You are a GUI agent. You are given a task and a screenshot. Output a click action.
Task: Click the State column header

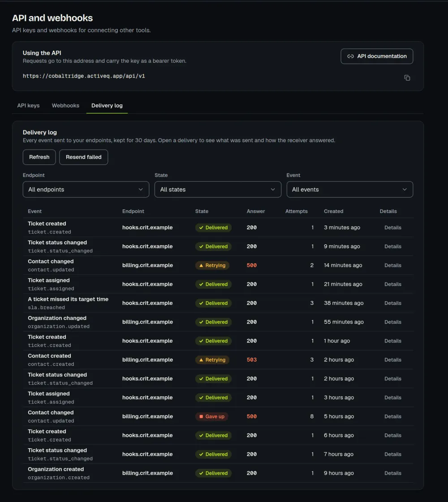202,211
